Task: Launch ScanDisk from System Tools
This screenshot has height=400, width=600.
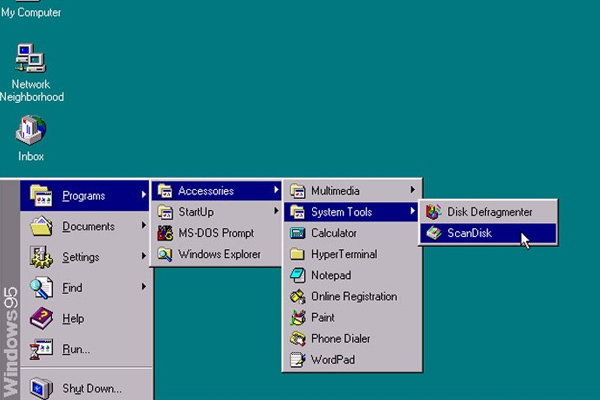Action: coord(488,233)
